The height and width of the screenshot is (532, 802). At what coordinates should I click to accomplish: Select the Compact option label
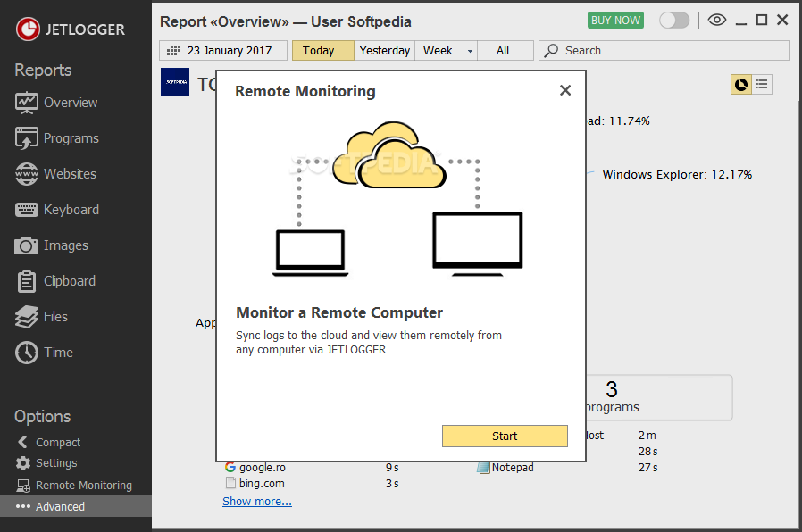pyautogui.click(x=58, y=443)
